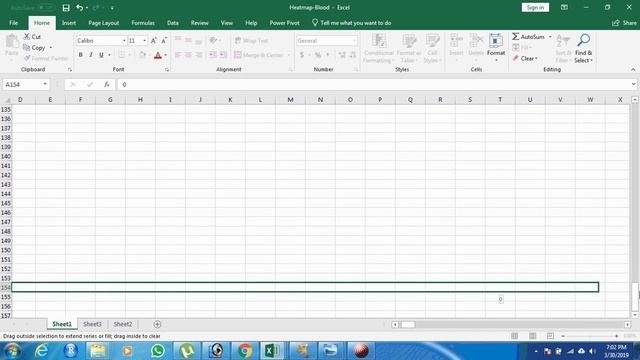Click the accounting dollar format icon
This screenshot has height=360, width=640.
302,55
